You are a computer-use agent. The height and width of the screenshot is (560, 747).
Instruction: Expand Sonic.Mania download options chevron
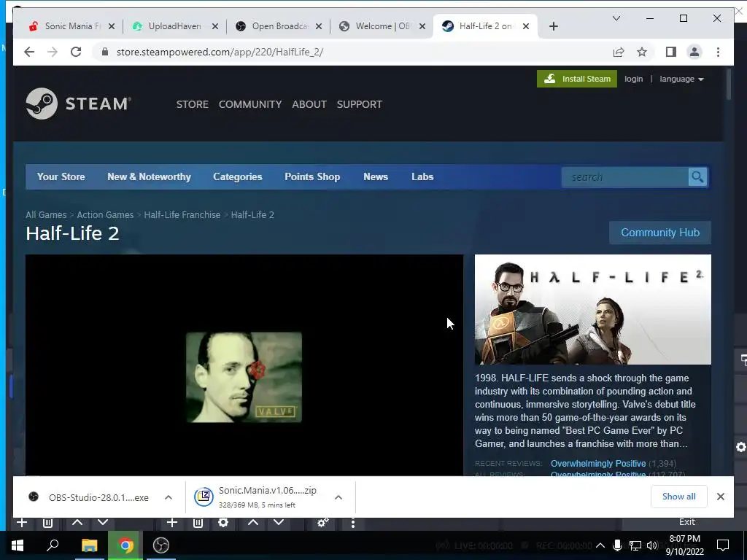(338, 497)
